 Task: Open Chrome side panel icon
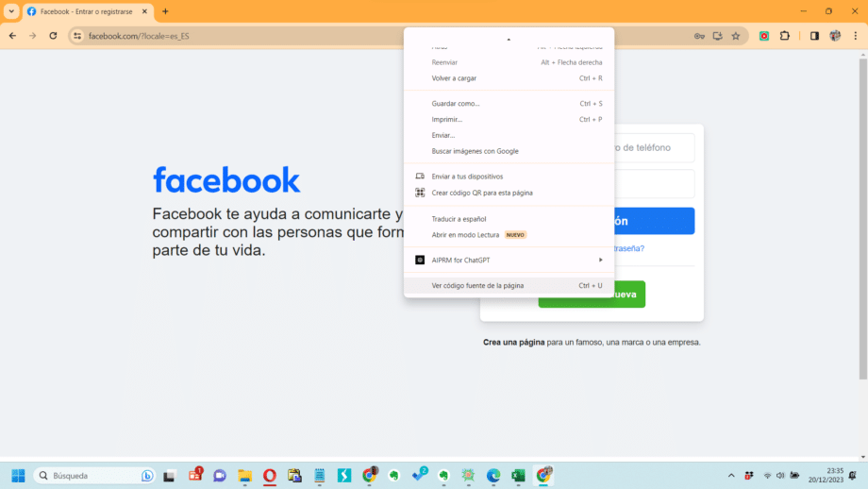click(814, 36)
